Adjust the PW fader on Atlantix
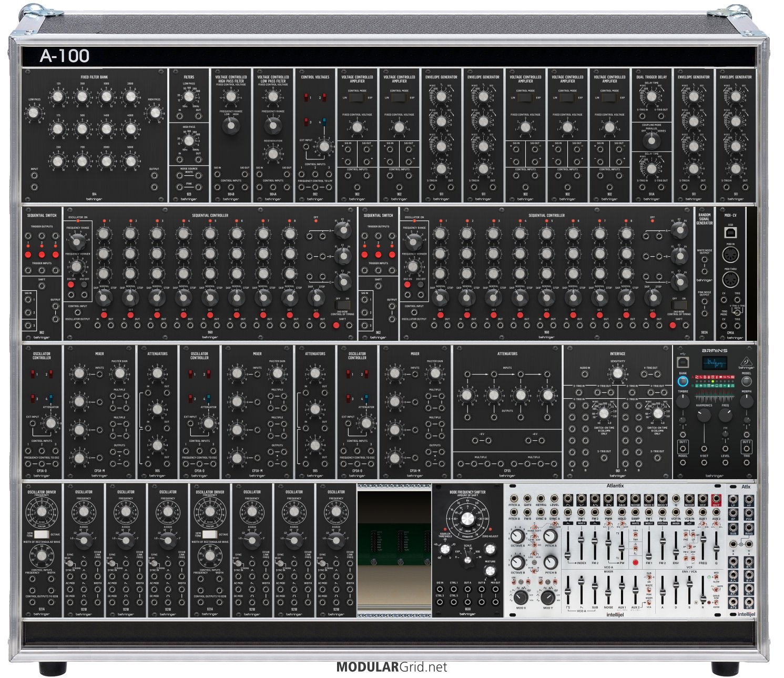Viewport: 784px width, 678px height. [622, 548]
